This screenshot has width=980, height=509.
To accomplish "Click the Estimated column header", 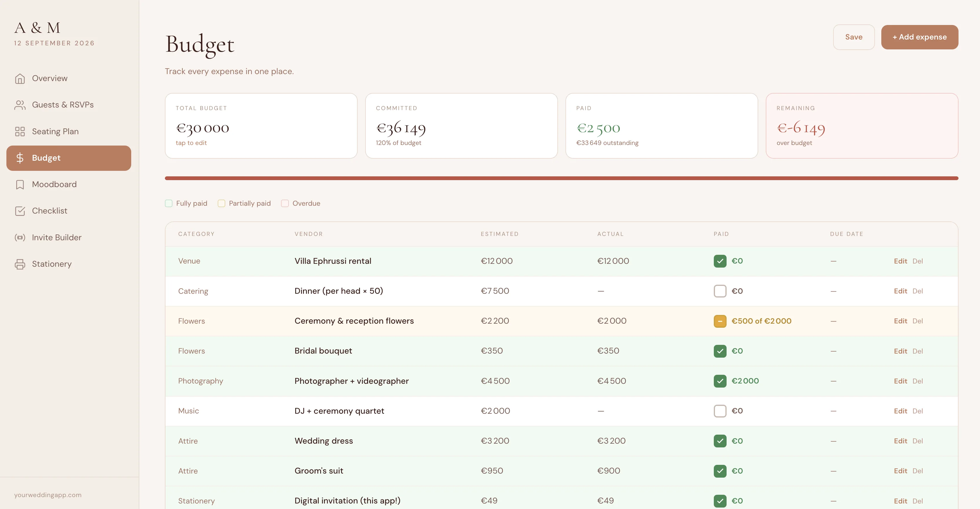I will click(500, 234).
